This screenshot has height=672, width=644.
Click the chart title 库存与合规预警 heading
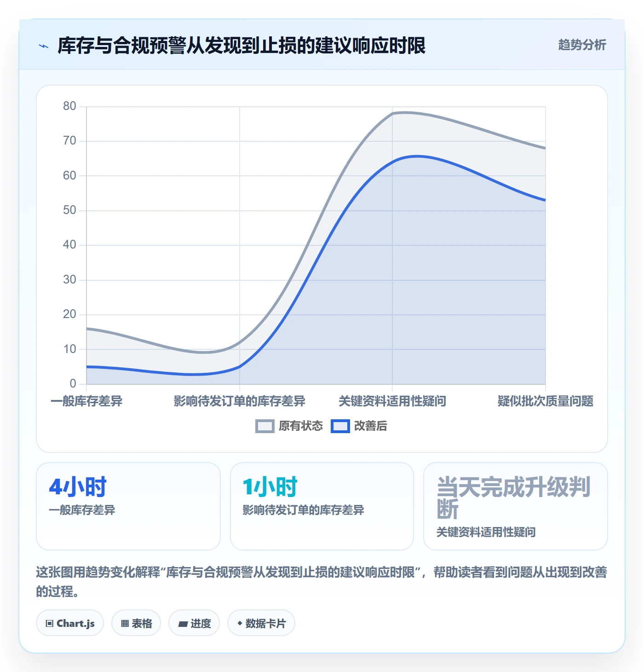point(241,46)
